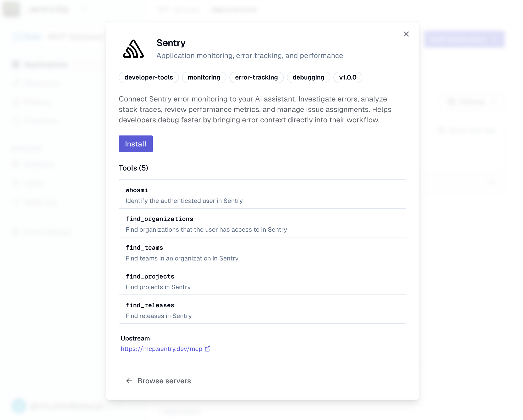Click the Tools (5) section heading
The width and height of the screenshot is (523, 420).
[x=133, y=168]
